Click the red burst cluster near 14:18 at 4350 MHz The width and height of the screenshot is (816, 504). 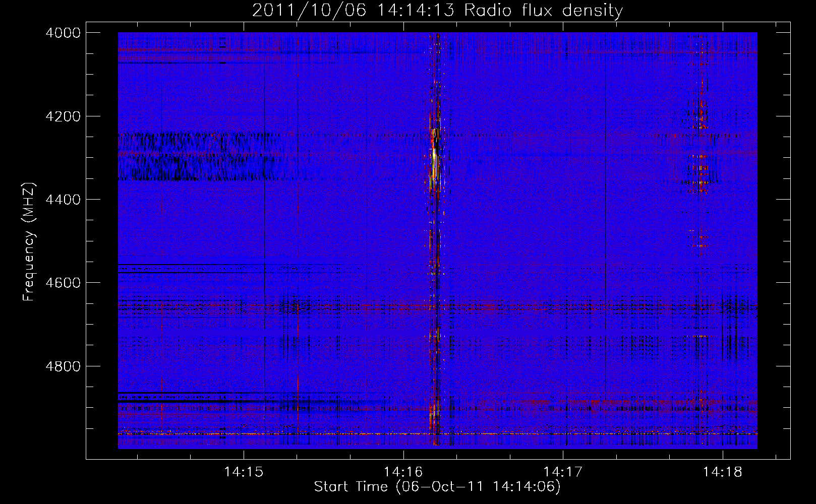point(700,174)
